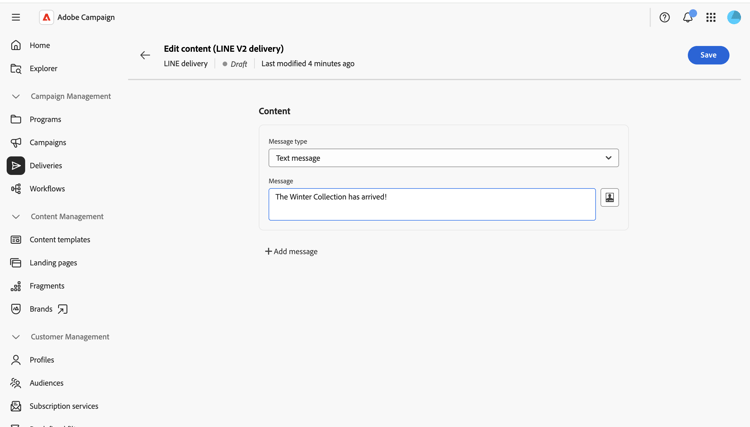Click the 'LINE delivery' subtitle text
The image size is (750, 427).
pyautogui.click(x=186, y=64)
